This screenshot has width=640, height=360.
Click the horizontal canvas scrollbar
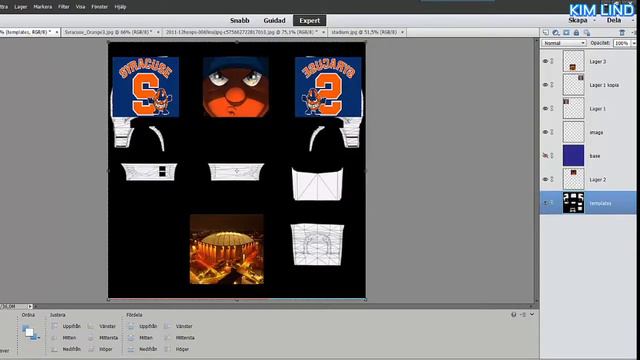click(x=284, y=306)
